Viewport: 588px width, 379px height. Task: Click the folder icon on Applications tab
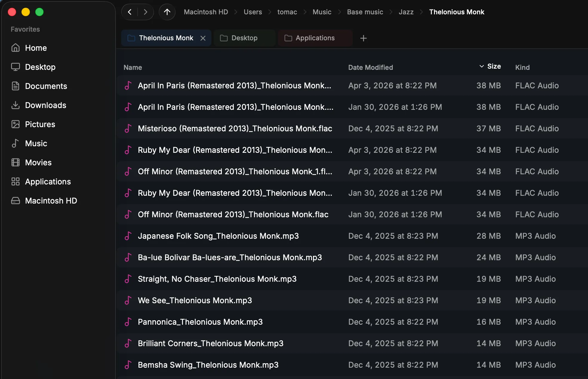[x=288, y=38]
